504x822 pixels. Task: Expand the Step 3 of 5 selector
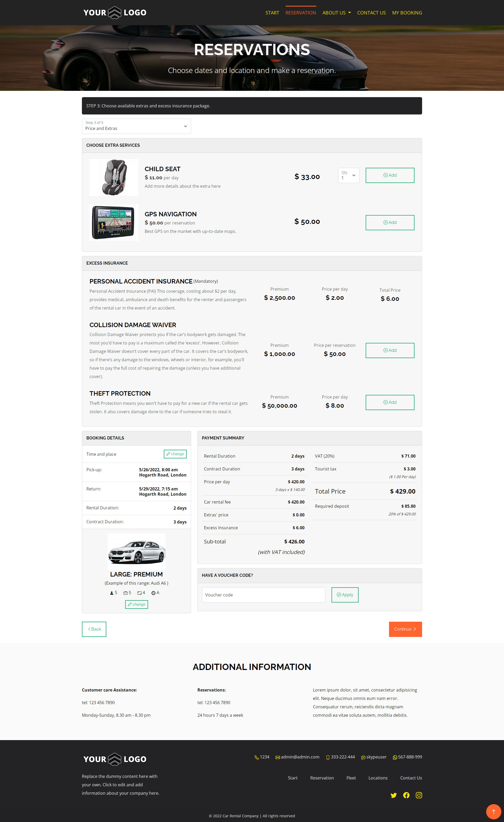coord(136,126)
